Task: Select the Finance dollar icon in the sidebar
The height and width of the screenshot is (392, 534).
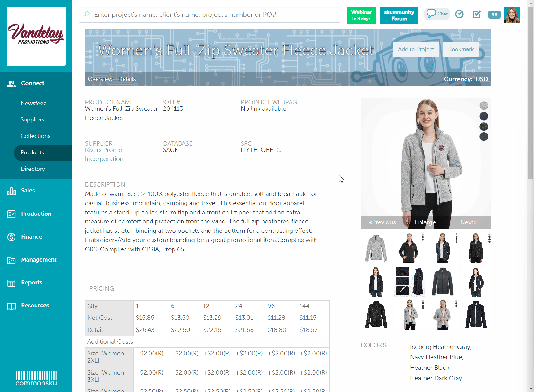Action: (x=11, y=237)
